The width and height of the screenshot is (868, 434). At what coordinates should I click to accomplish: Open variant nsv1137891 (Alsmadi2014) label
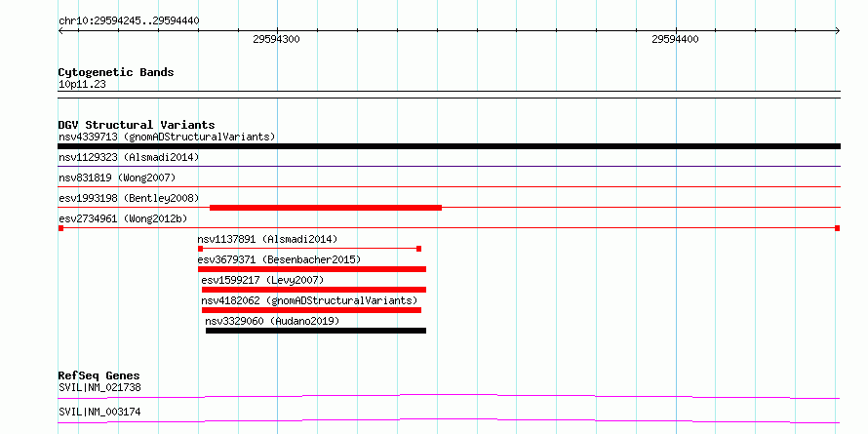tap(267, 239)
